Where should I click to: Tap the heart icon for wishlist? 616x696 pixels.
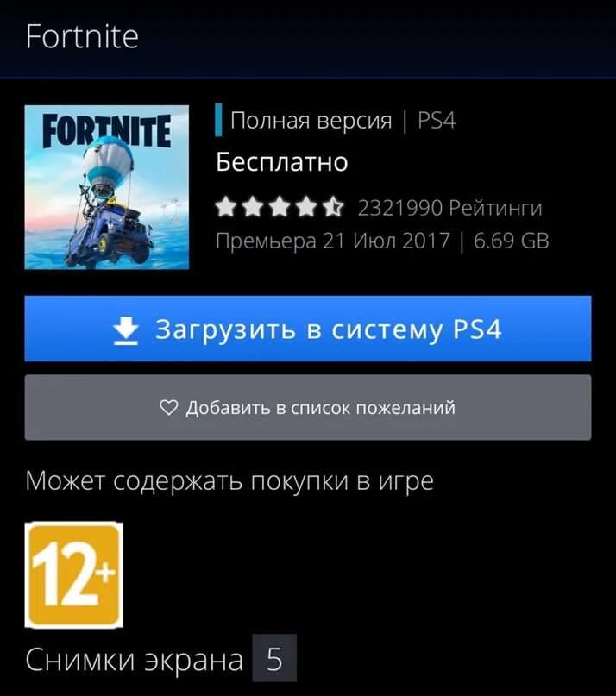pyautogui.click(x=168, y=407)
